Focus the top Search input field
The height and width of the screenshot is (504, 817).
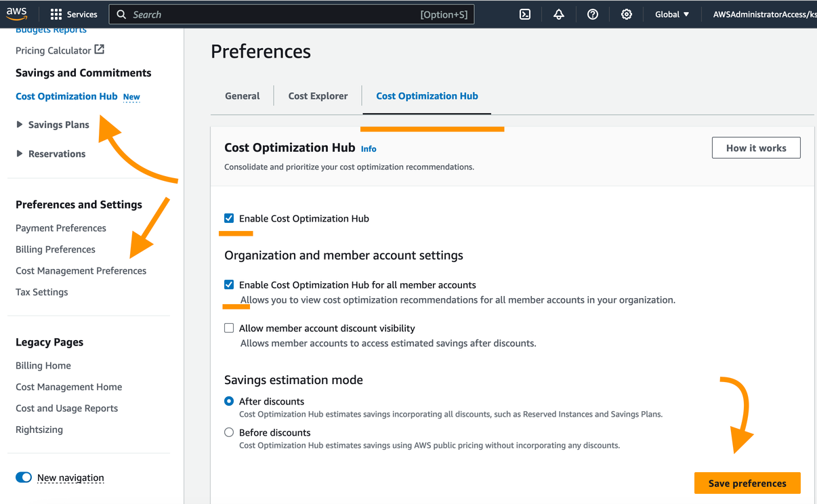291,14
